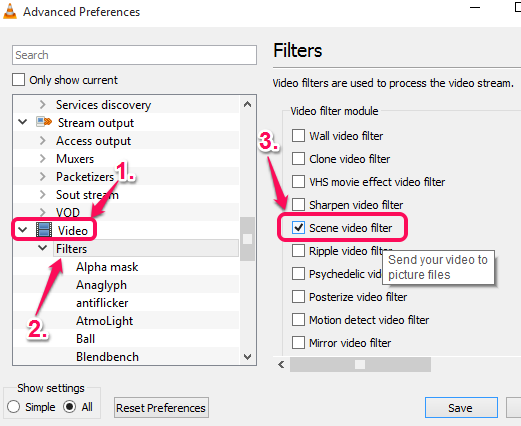521x426 pixels.
Task: Select Simple show settings radio button
Action: (x=13, y=407)
